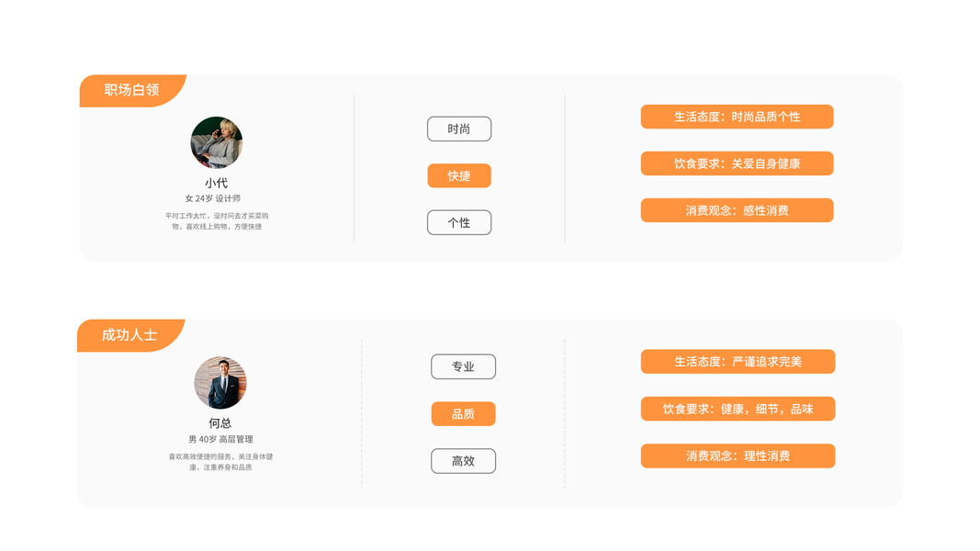This screenshot has height=551, width=980.
Task: Click 何总's profile photo
Action: click(220, 383)
